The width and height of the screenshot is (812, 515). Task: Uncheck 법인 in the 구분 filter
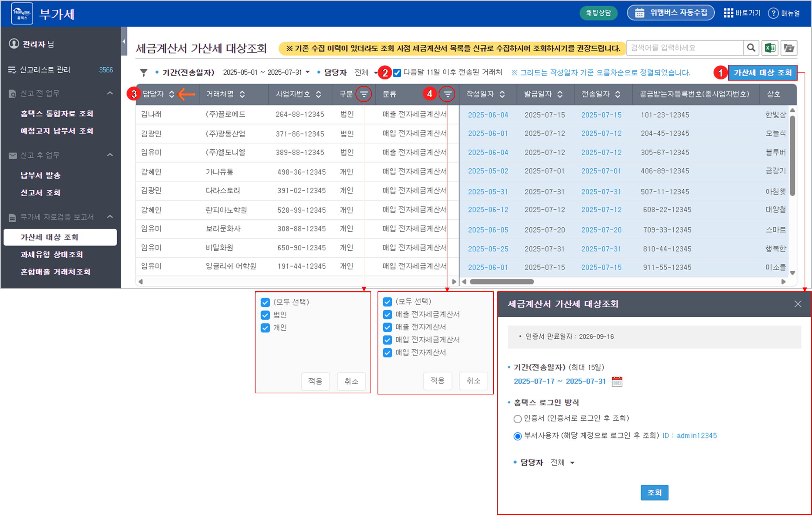pos(265,315)
